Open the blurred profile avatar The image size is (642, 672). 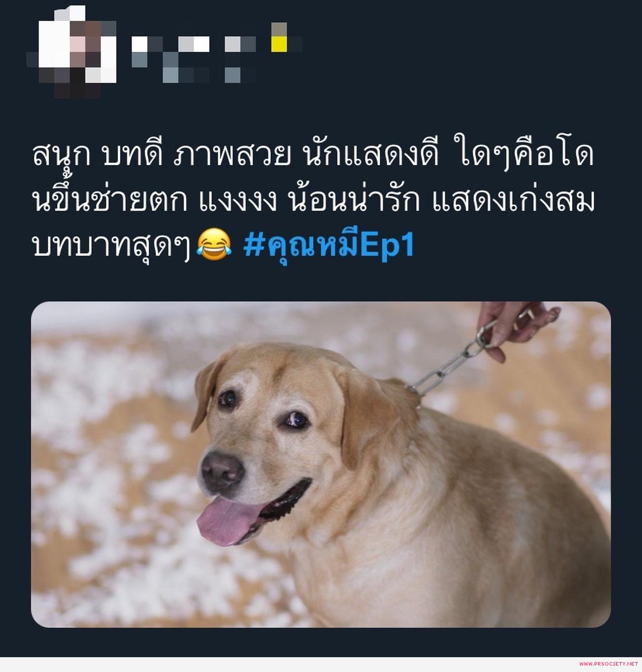point(72,52)
